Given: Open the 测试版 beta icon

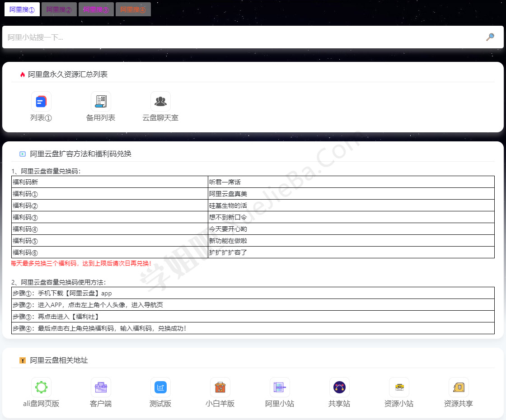Looking at the screenshot, I should pyautogui.click(x=160, y=387).
